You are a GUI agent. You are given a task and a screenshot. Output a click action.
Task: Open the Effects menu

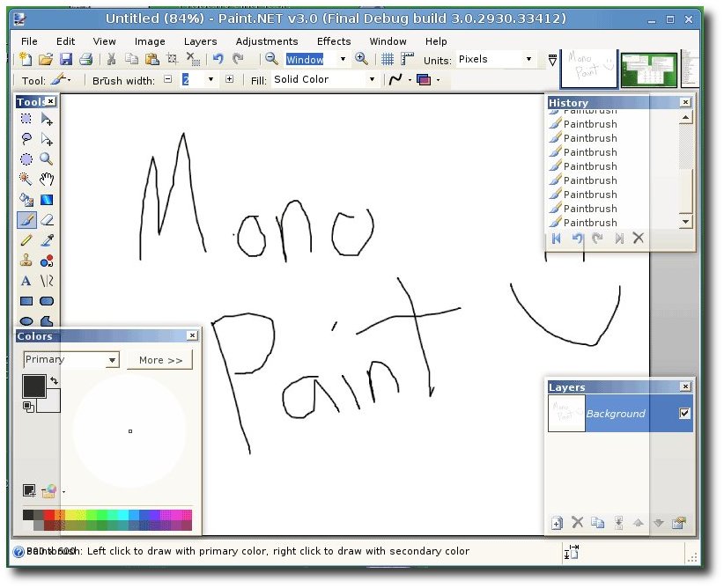click(x=334, y=41)
